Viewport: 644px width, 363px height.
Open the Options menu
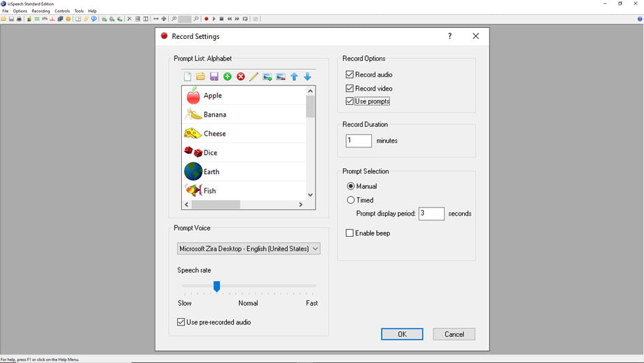point(20,11)
